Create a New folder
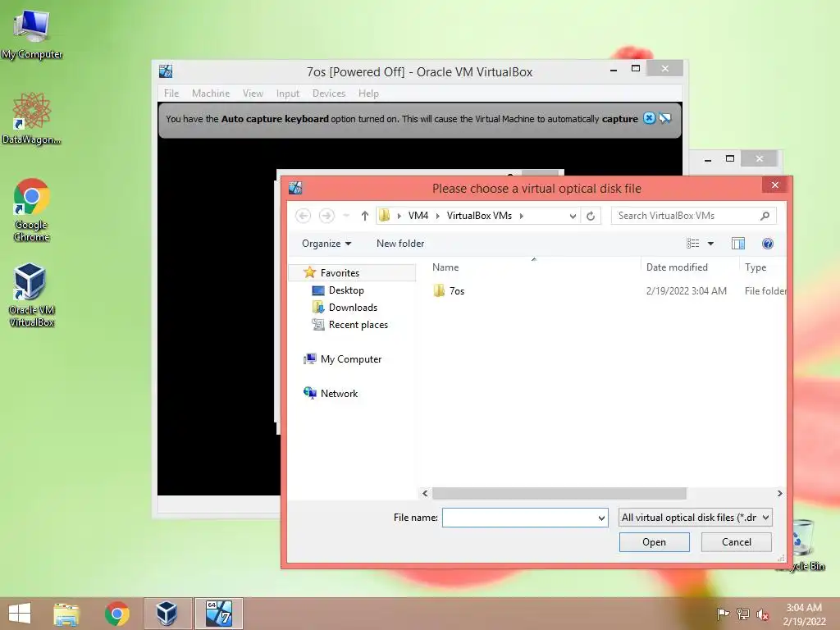840x630 pixels. click(400, 244)
